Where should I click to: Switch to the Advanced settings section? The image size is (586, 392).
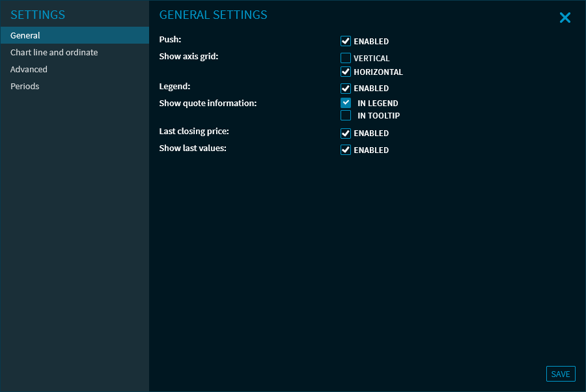29,70
